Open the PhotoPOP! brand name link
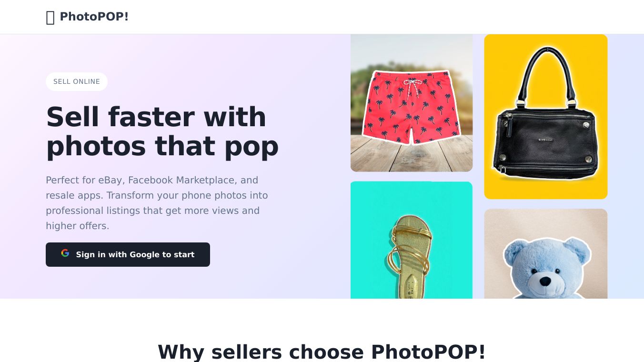 [x=94, y=17]
